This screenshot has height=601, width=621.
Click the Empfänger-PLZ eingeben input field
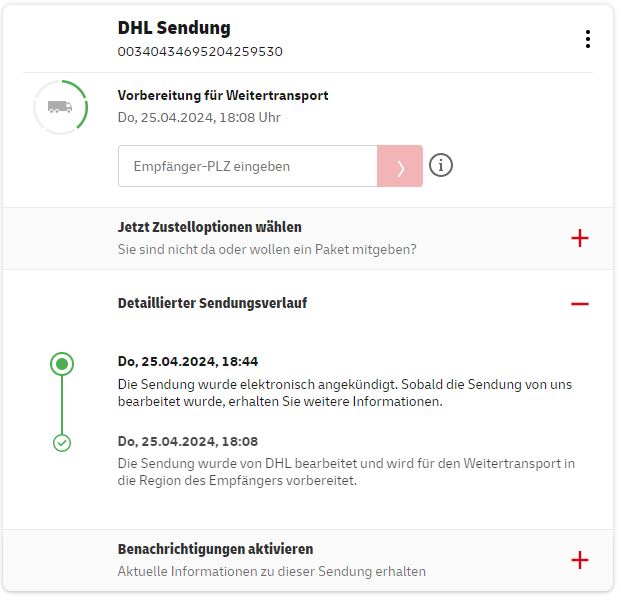(248, 166)
